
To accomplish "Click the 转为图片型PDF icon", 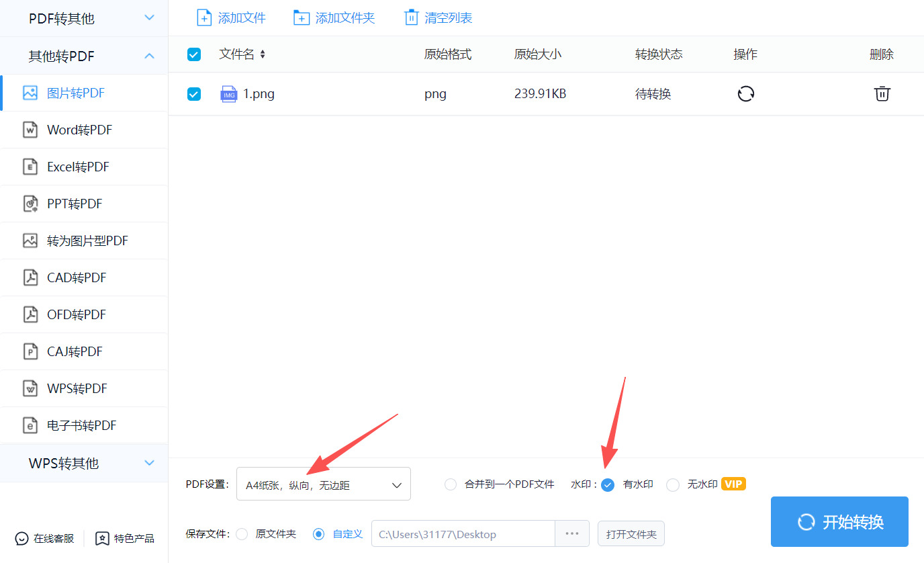I will pyautogui.click(x=30, y=241).
